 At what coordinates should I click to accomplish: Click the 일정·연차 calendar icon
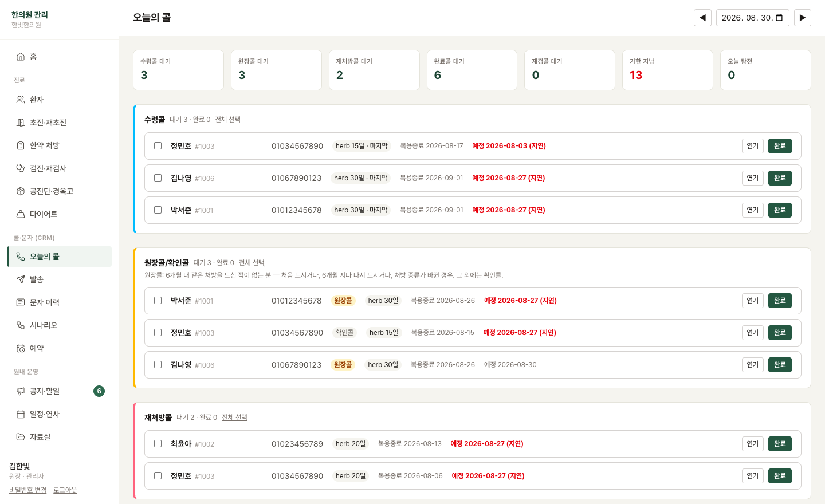(x=21, y=414)
